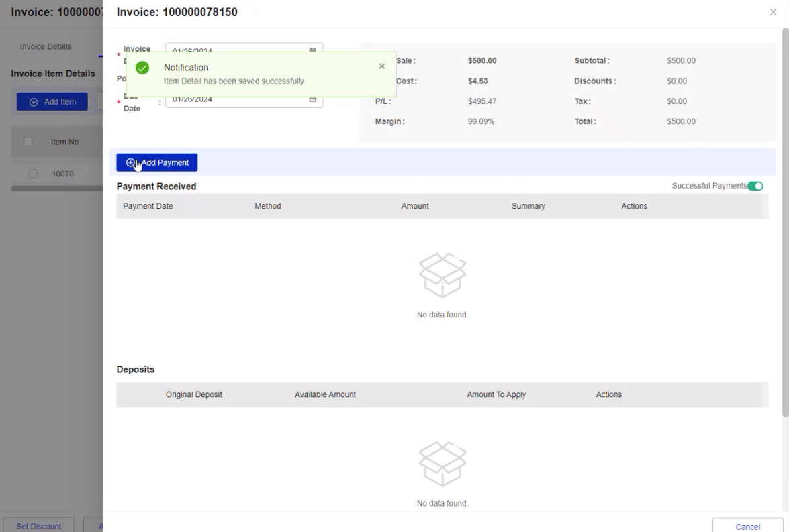
Task: Dismiss the notification with its X icon
Action: tap(382, 66)
